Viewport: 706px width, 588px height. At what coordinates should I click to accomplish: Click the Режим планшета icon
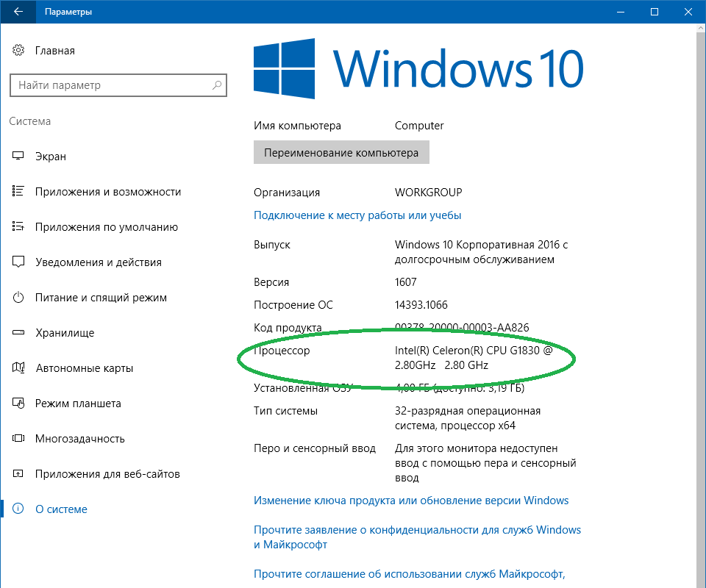point(18,403)
